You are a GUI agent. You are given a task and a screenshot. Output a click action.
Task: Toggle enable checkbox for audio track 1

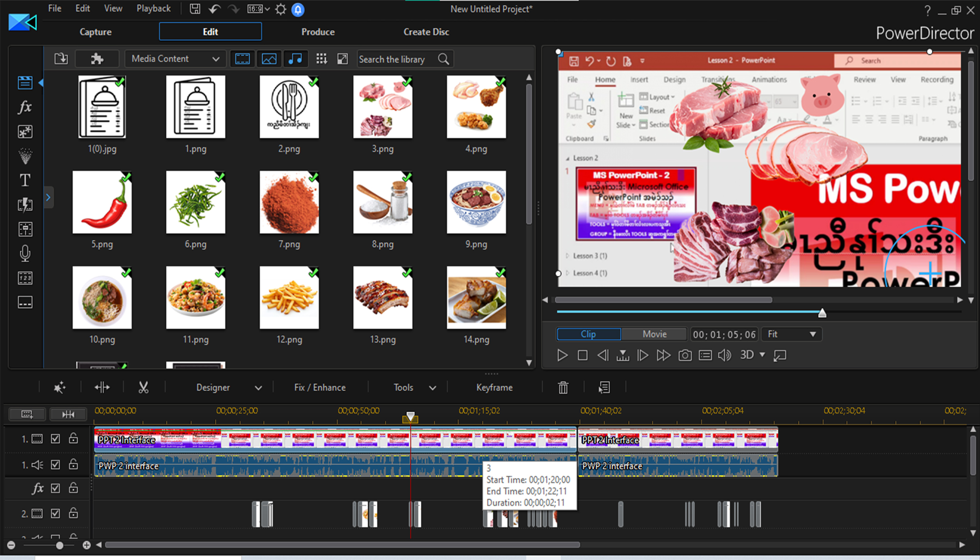(x=56, y=464)
